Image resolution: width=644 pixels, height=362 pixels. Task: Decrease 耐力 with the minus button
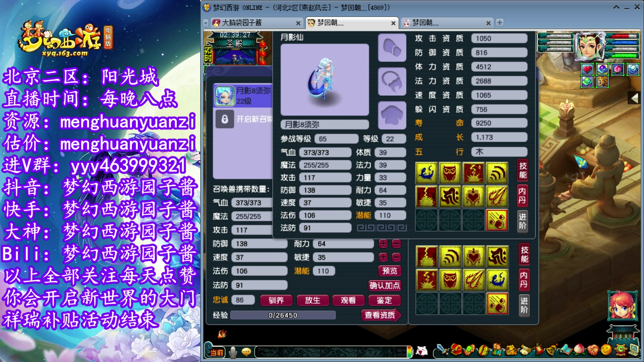pos(396,244)
